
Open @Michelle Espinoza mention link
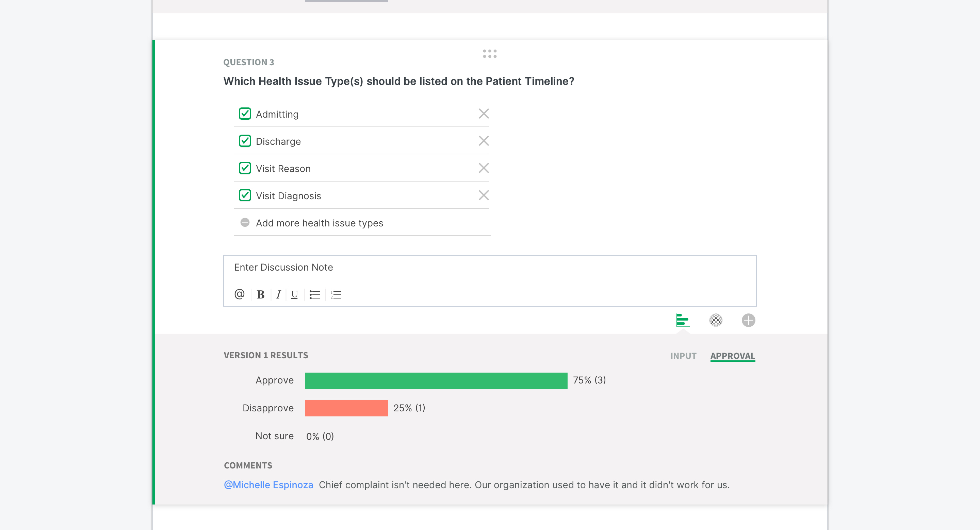tap(268, 485)
